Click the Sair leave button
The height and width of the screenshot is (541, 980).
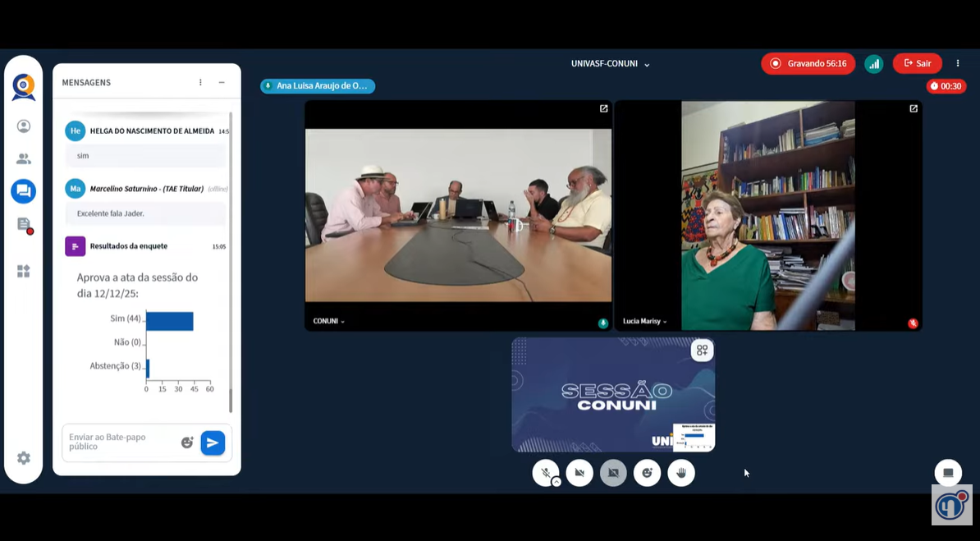click(918, 64)
